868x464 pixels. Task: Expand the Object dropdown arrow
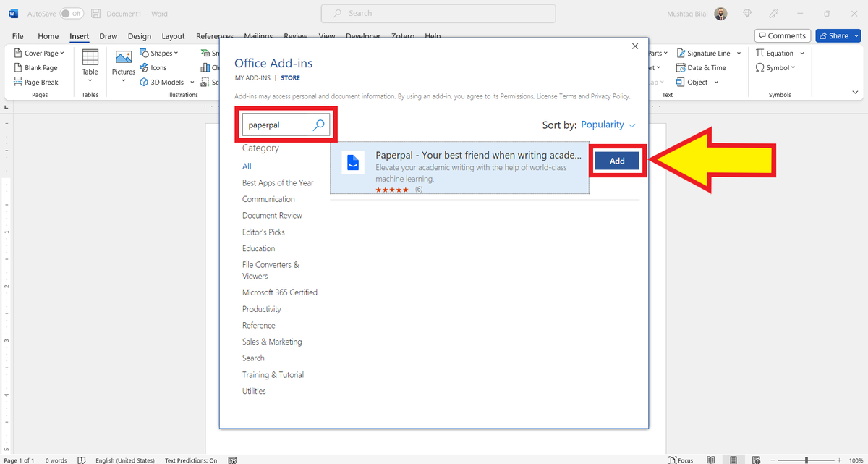point(716,82)
